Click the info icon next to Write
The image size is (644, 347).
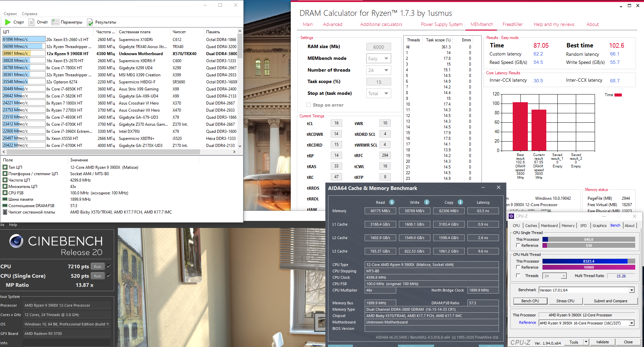click(426, 202)
